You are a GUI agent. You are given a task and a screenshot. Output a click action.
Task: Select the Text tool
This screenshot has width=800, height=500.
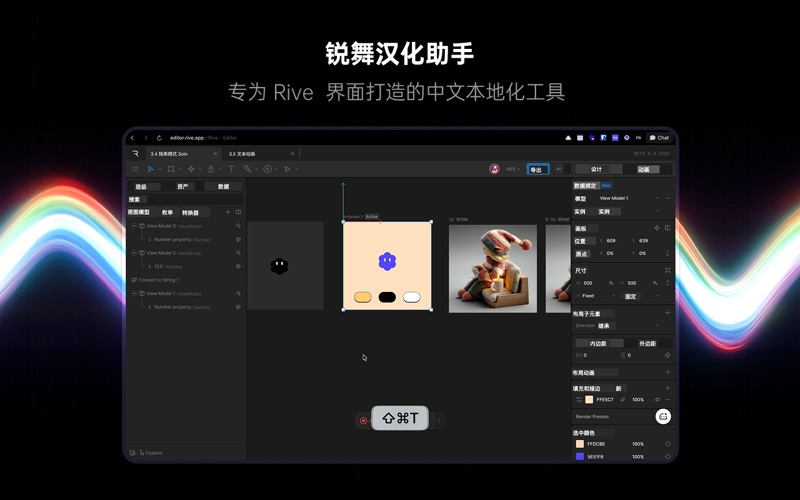(x=231, y=169)
